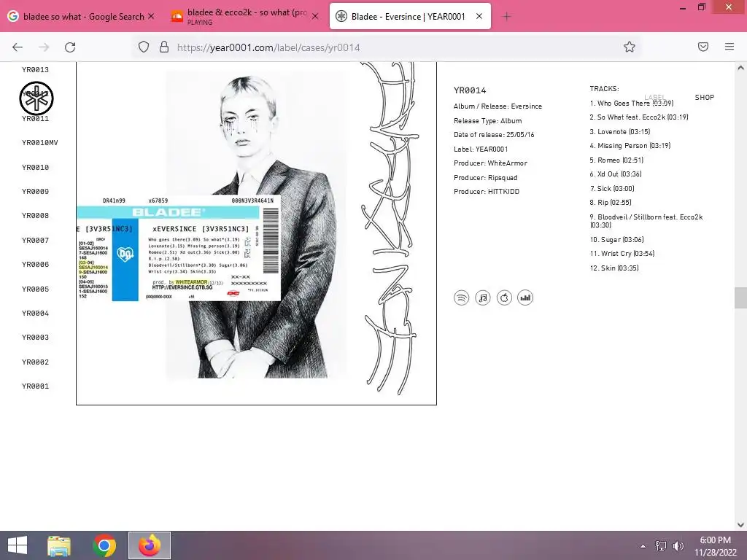Open release YR0010

(x=35, y=168)
